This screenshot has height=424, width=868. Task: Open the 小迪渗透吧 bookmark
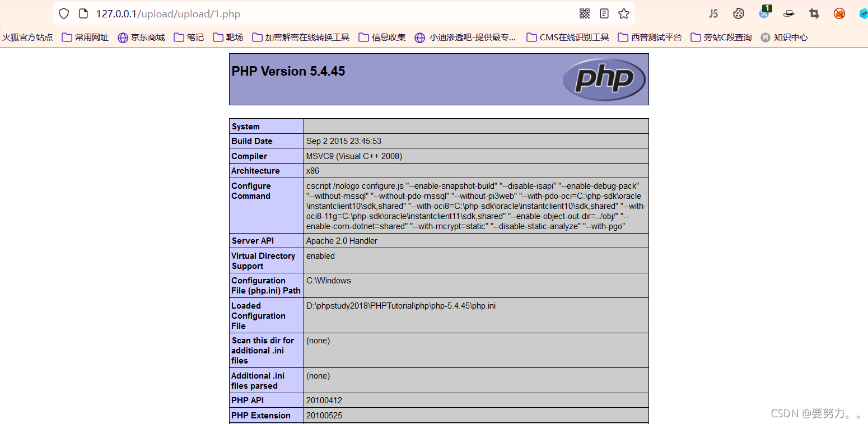pyautogui.click(x=465, y=38)
